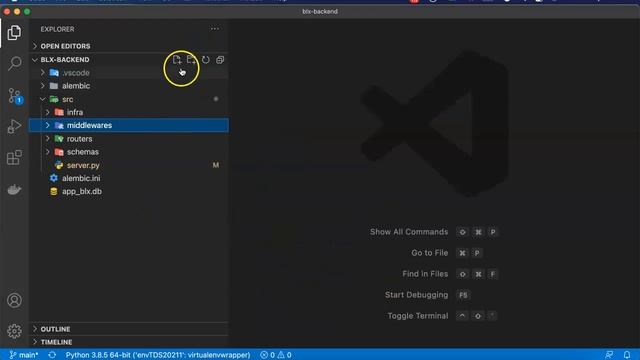640x360 pixels.
Task: Click the Toggle Terminal label
Action: click(x=418, y=316)
